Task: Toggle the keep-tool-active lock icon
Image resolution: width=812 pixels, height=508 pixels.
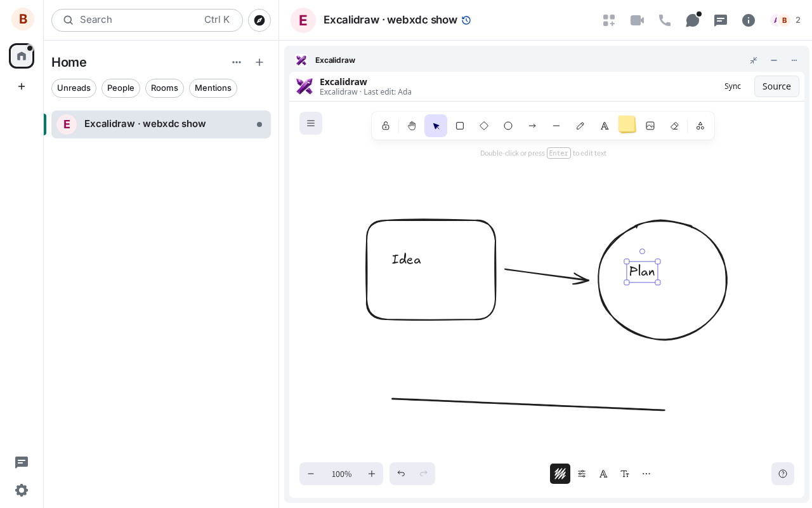Action: click(x=386, y=126)
